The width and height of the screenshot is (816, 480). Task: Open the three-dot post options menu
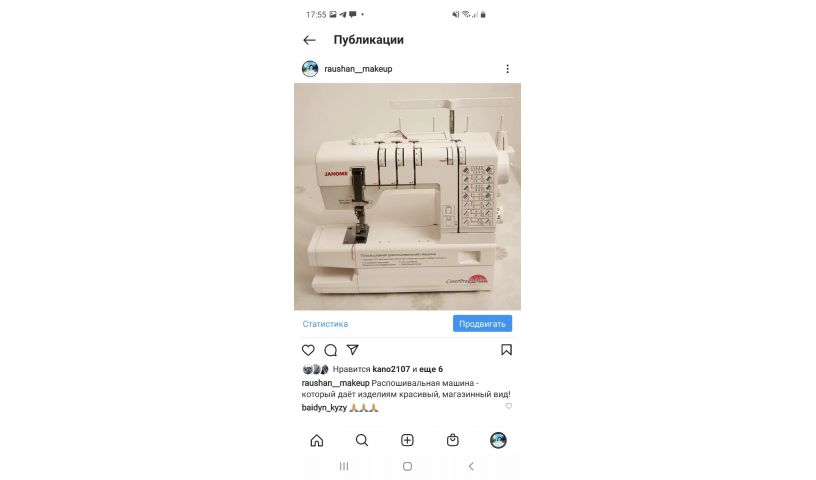point(507,69)
